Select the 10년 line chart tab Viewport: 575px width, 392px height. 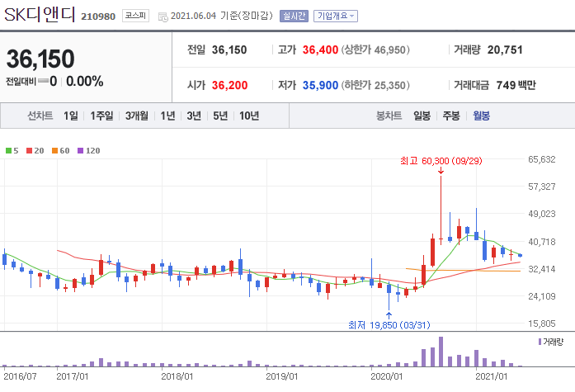pyautogui.click(x=249, y=116)
